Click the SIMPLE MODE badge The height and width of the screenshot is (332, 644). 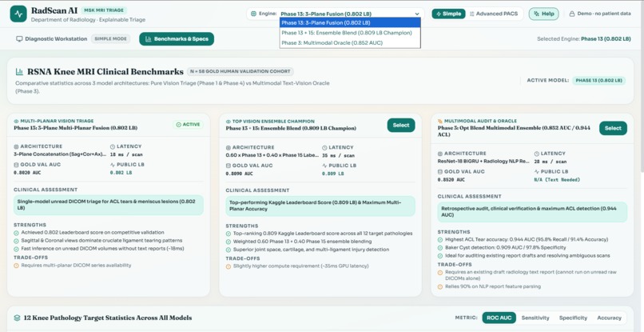click(110, 38)
